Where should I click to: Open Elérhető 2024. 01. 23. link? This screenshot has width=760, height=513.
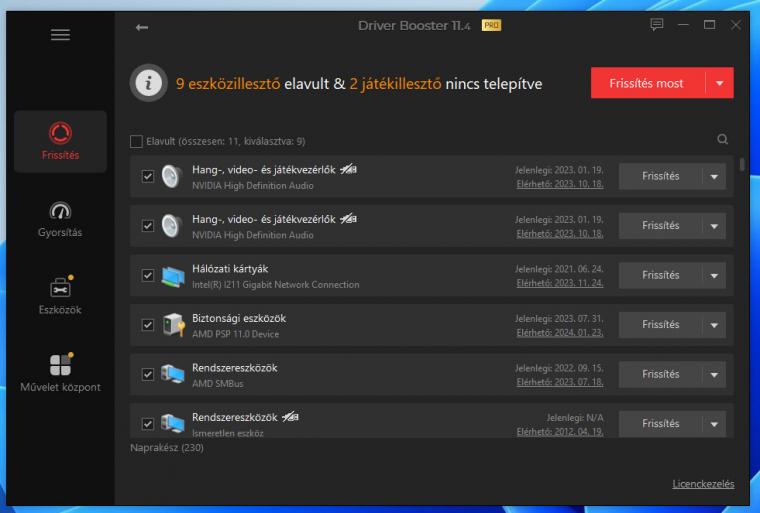click(x=560, y=333)
